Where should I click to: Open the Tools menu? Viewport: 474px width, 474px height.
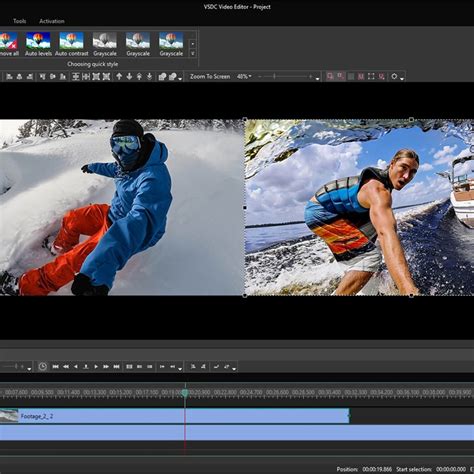tap(19, 21)
